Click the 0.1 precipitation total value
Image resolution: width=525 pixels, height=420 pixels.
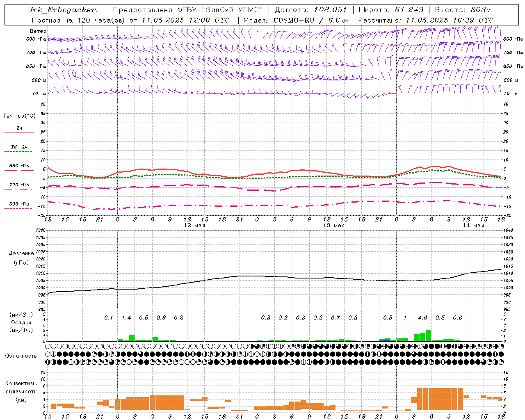click(x=109, y=318)
